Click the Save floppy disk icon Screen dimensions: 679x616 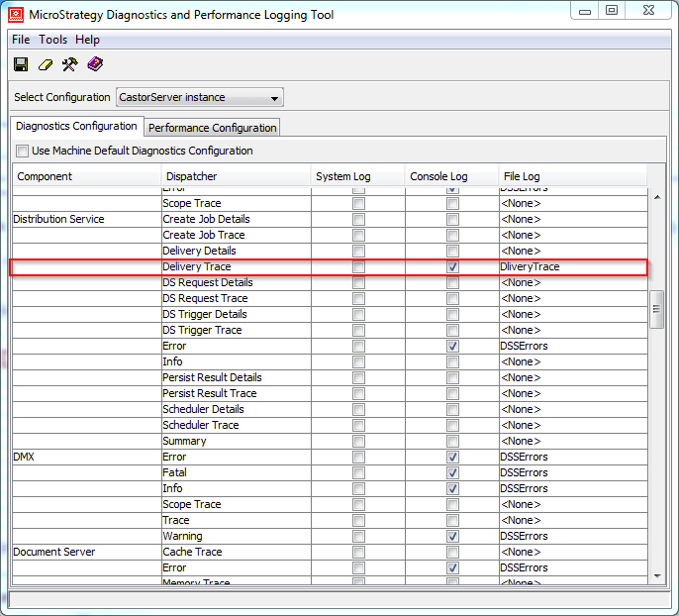[x=21, y=64]
